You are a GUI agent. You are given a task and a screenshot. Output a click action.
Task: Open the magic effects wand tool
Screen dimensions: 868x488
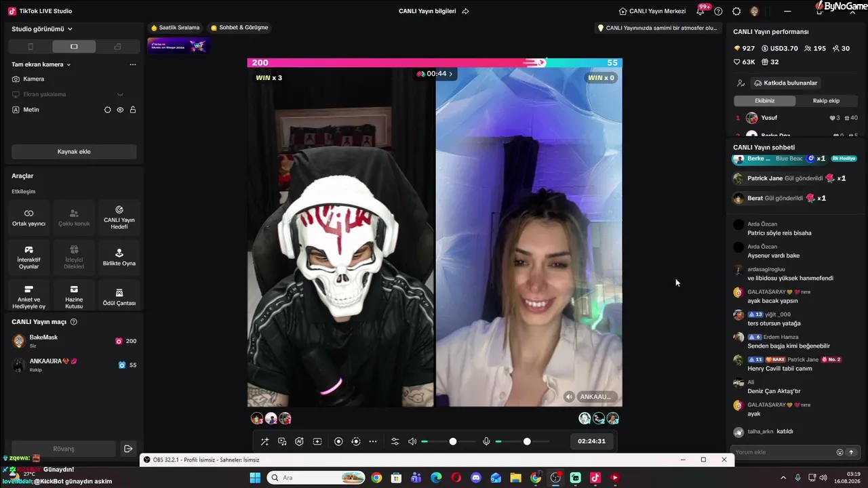(265, 442)
